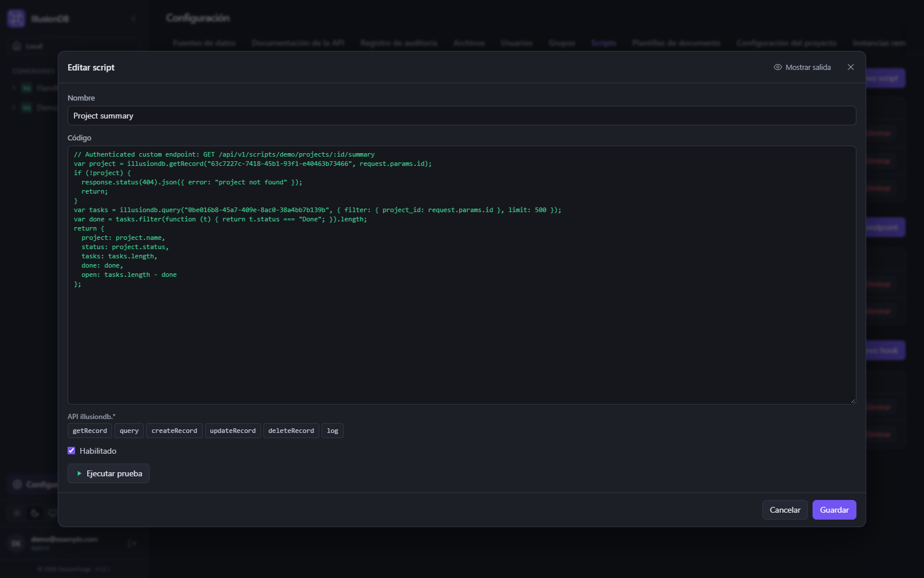Click the "response.status(404).json" code line
Image resolution: width=924 pixels, height=578 pixels.
192,182
